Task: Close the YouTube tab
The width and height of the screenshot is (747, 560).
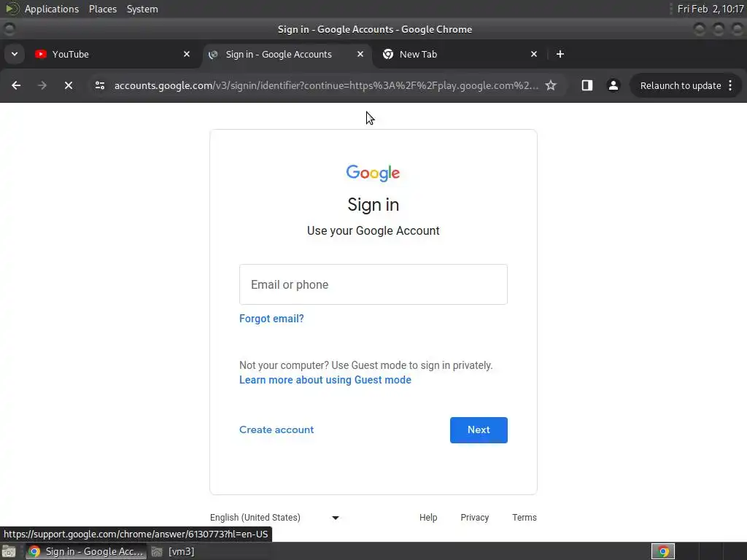Action: tap(187, 54)
